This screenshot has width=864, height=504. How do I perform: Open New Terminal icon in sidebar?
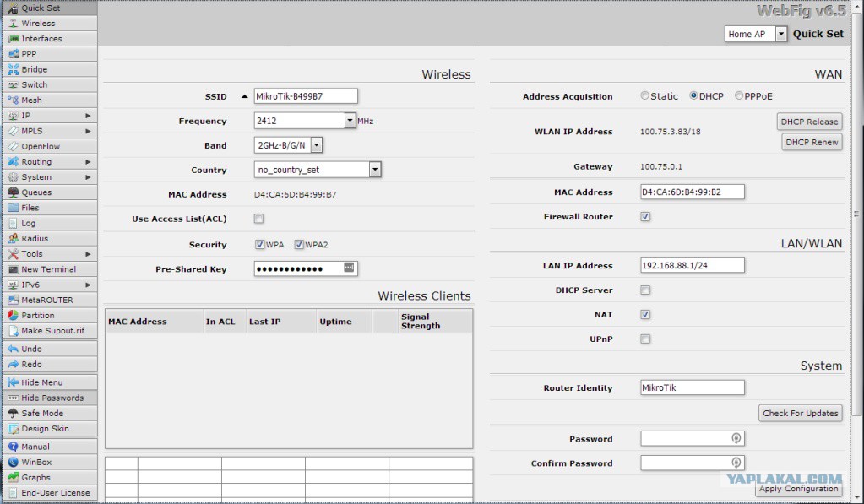point(13,269)
